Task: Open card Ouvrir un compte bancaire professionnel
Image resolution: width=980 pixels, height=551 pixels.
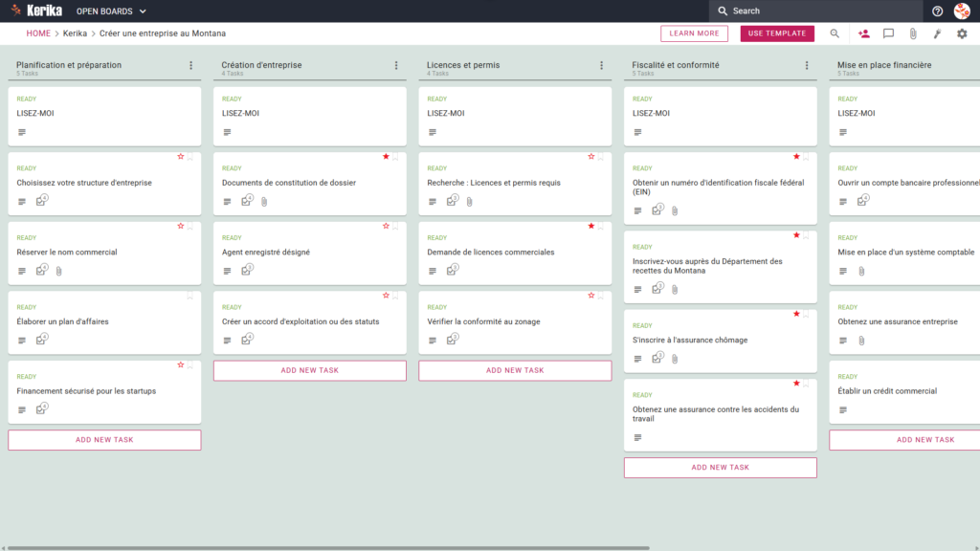Action: coord(904,184)
